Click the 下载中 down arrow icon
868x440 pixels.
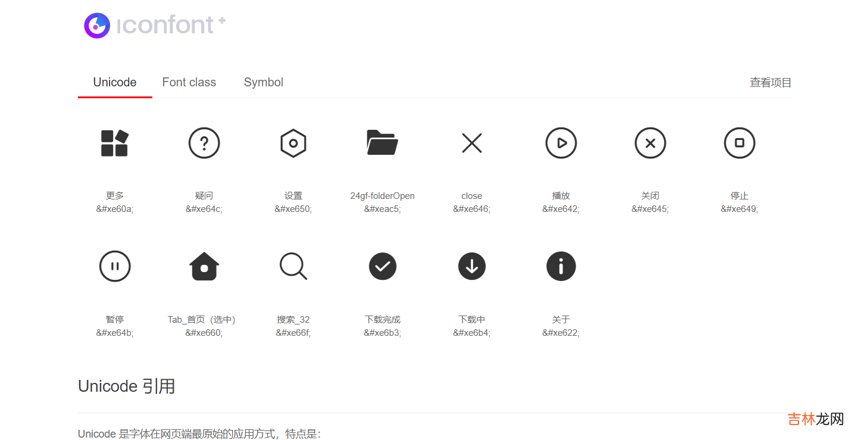point(472,266)
